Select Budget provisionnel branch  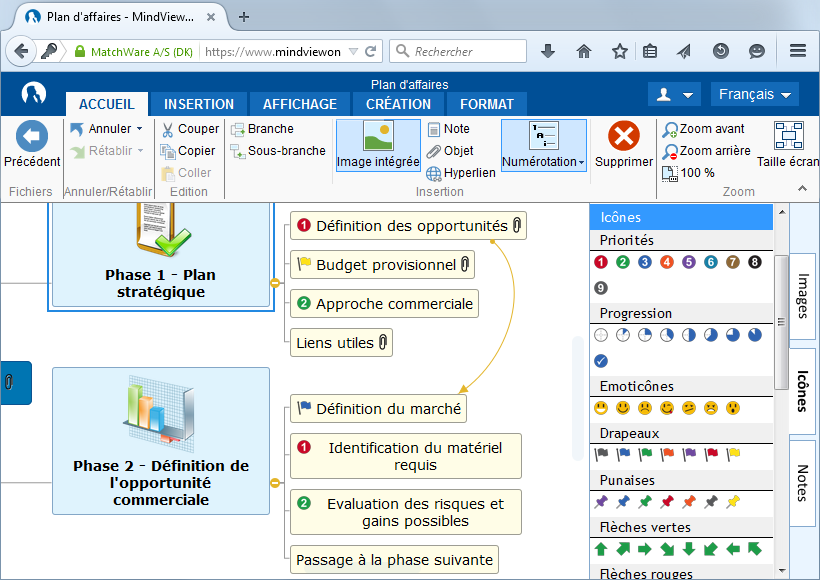coord(382,265)
